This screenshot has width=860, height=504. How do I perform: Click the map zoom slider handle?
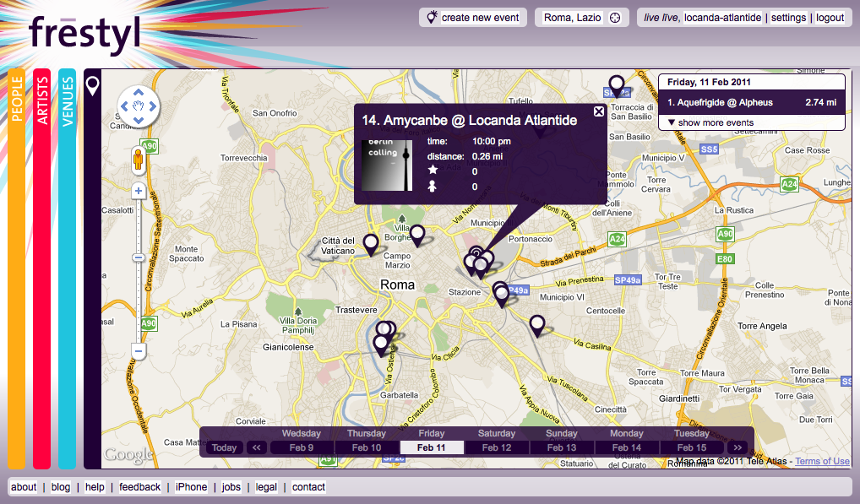point(139,257)
